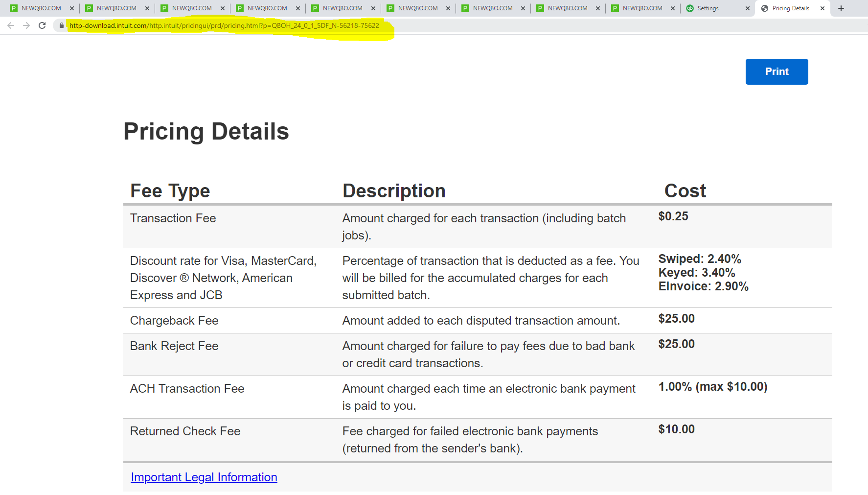View site information via the lock icon
Screen dimensions: 868x495
[x=61, y=25]
